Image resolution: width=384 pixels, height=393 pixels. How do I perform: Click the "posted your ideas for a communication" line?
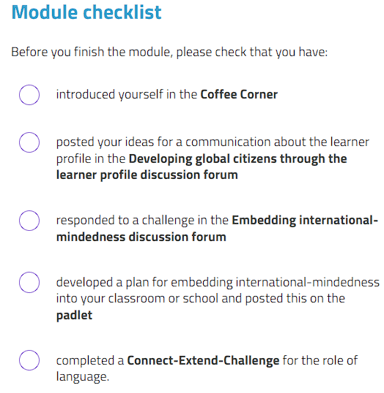coord(212,142)
